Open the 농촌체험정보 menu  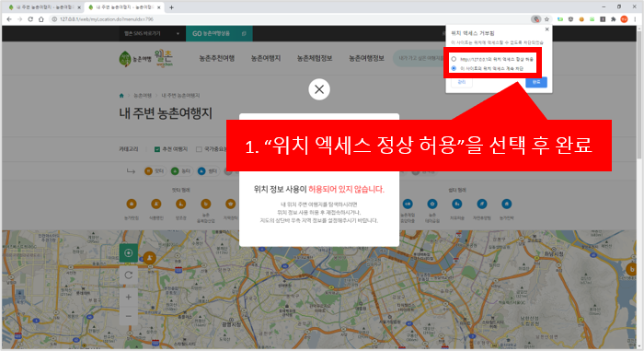(x=315, y=58)
